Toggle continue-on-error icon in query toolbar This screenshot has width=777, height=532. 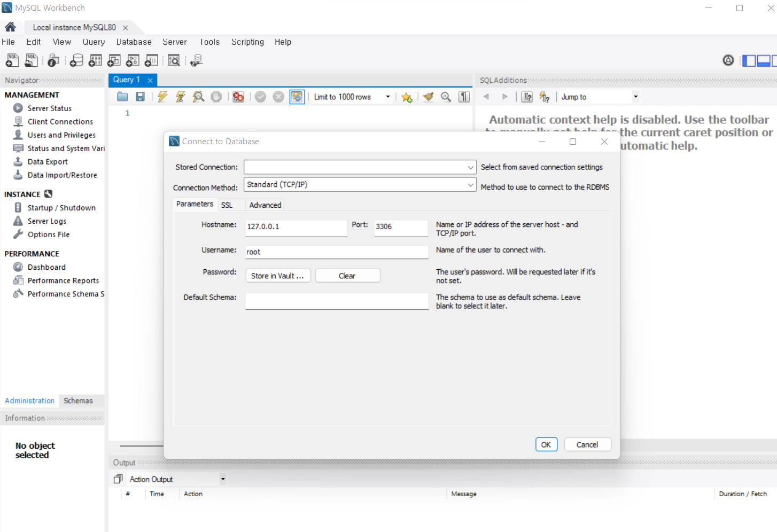(x=238, y=97)
